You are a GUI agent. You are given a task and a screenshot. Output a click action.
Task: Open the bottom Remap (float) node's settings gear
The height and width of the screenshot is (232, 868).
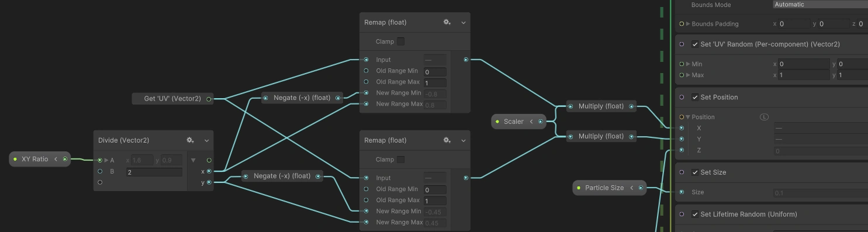[x=447, y=140]
